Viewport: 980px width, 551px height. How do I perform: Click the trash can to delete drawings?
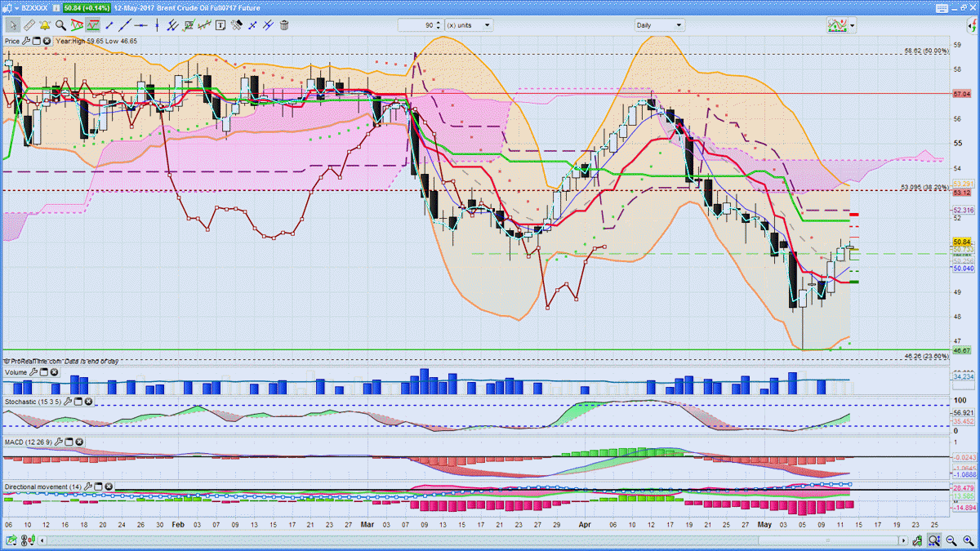[284, 25]
